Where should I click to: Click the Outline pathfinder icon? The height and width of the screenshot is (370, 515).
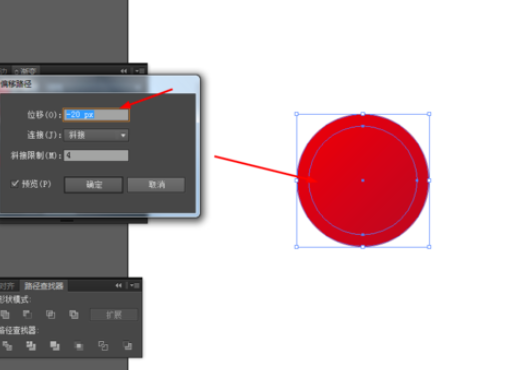coord(103,346)
